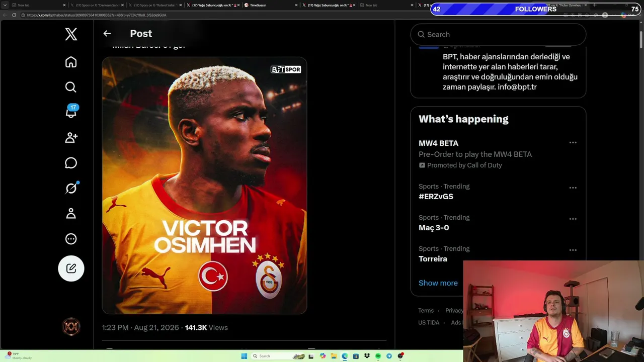Click the x.com address bar URL
The height and width of the screenshot is (362, 644).
(x=97, y=15)
